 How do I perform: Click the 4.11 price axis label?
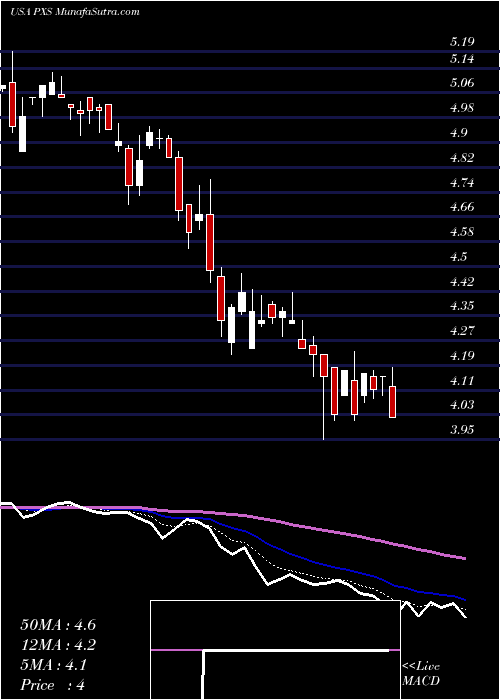pyautogui.click(x=462, y=381)
